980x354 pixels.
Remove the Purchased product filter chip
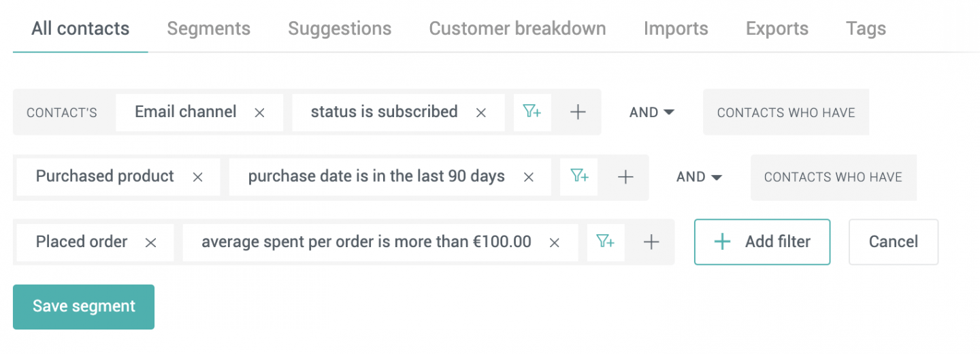tap(197, 177)
